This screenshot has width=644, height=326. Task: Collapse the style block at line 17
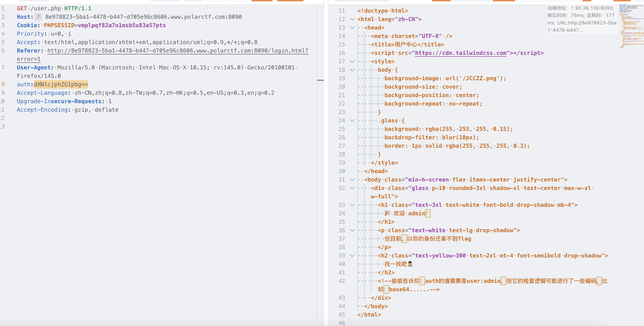point(352,61)
